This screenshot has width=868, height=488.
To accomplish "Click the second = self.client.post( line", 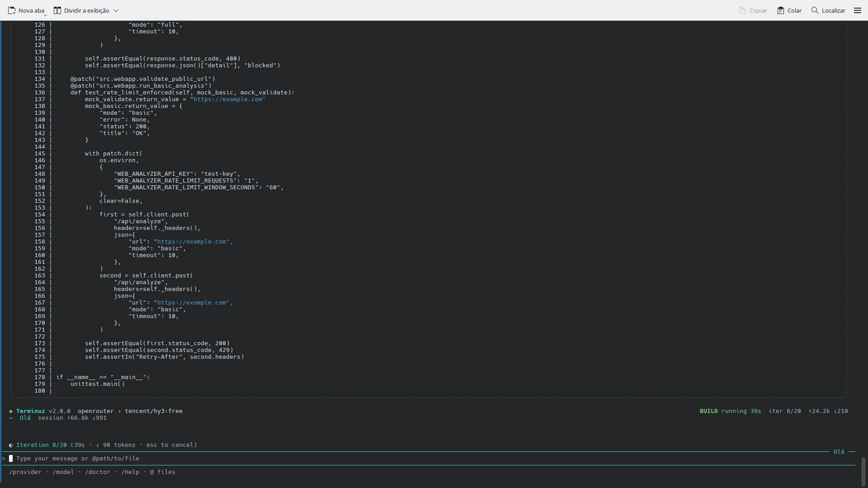I will (x=146, y=275).
